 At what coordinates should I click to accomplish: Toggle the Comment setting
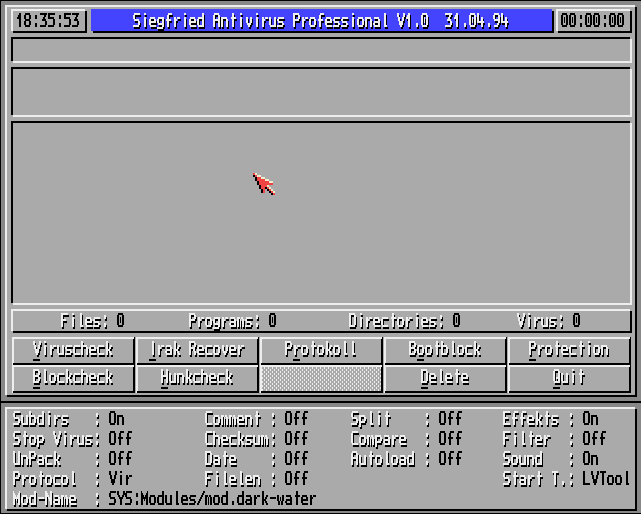click(x=256, y=419)
